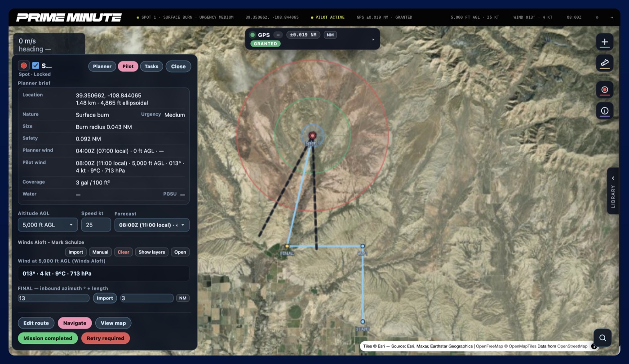Click the Retry required button
629x364 pixels.
click(106, 338)
